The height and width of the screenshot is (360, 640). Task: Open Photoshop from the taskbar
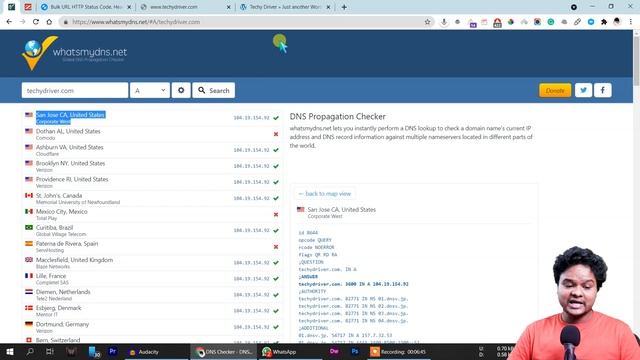pos(354,351)
